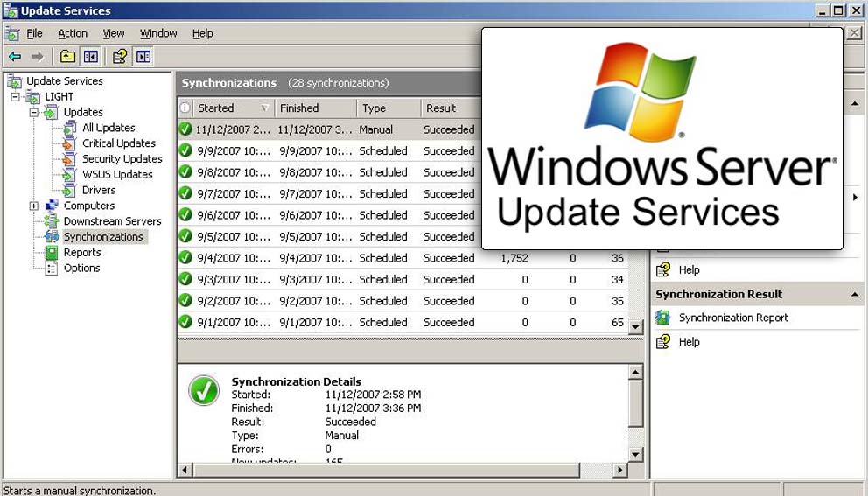Click the WSUS Updates icon
The image size is (868, 496).
click(x=68, y=175)
